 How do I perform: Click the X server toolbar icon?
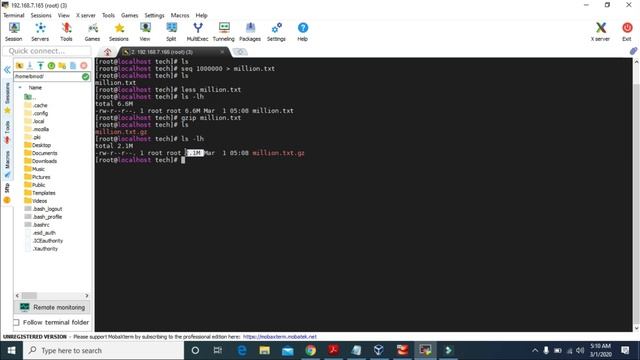(600, 32)
